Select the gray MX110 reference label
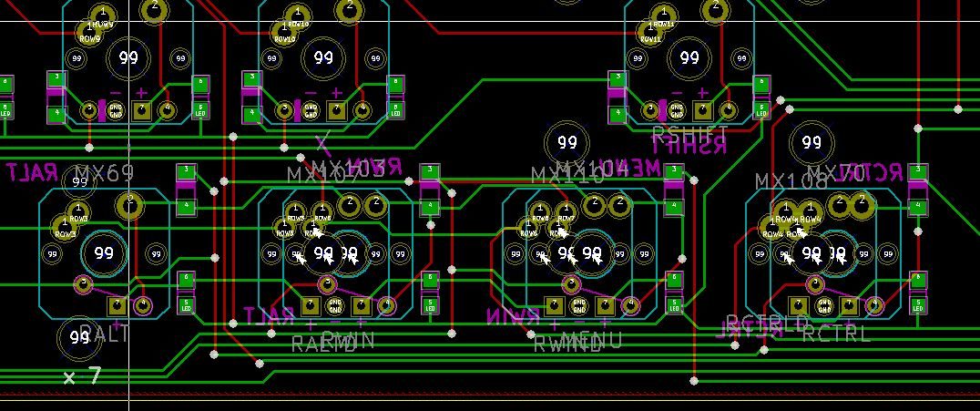This screenshot has height=411, width=980. pos(567,176)
